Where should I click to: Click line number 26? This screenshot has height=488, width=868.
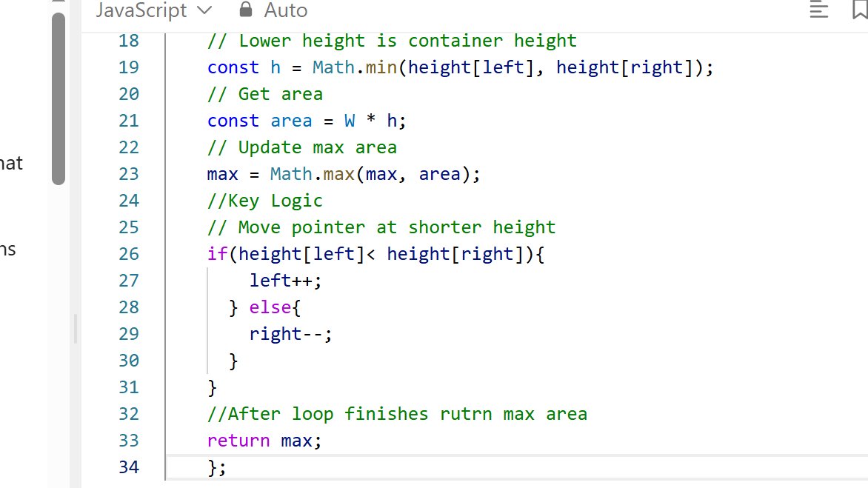(128, 254)
